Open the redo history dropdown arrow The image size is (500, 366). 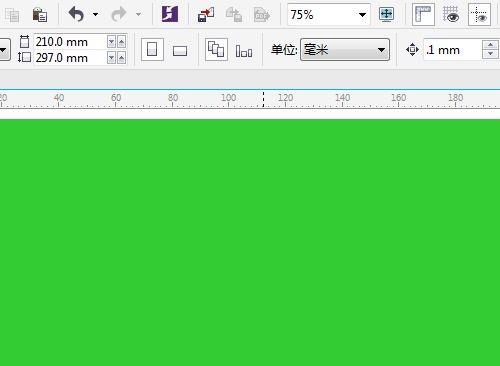(x=138, y=14)
